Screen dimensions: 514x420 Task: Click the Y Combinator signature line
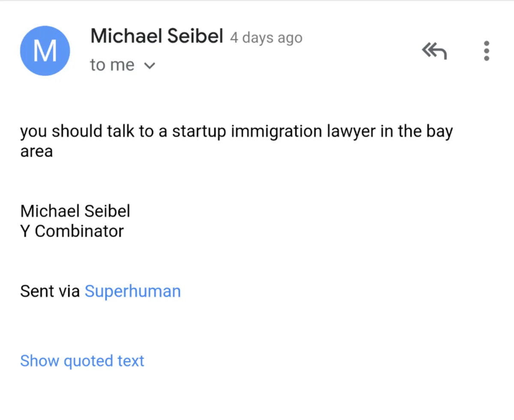pos(72,231)
